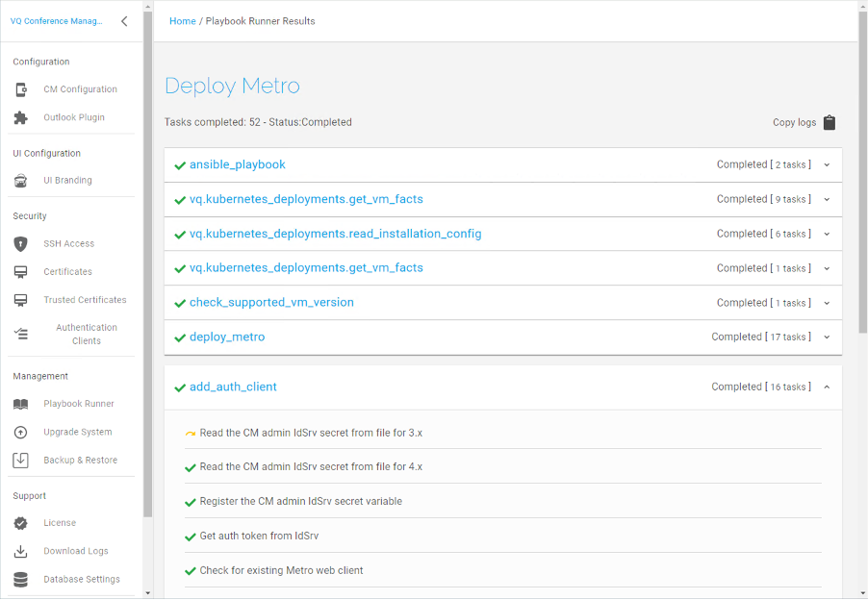Open Playbook Runner book icon
Viewport: 868px width, 600px height.
[20, 404]
